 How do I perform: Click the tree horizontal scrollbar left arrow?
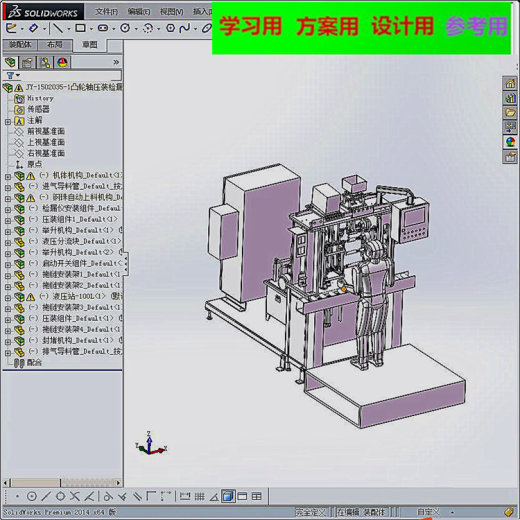[6, 482]
